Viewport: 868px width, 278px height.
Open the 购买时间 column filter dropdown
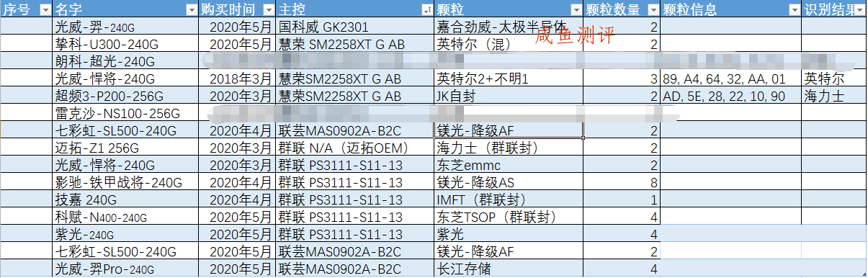tap(268, 9)
